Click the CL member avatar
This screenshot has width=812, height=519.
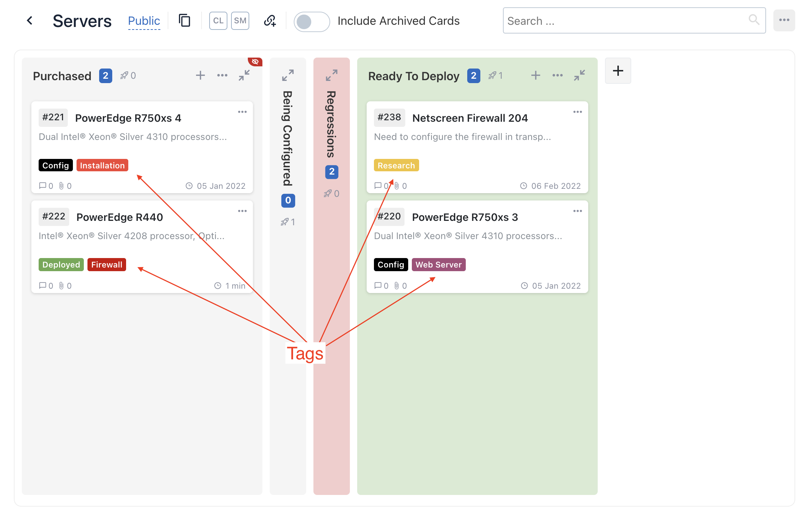click(x=218, y=20)
